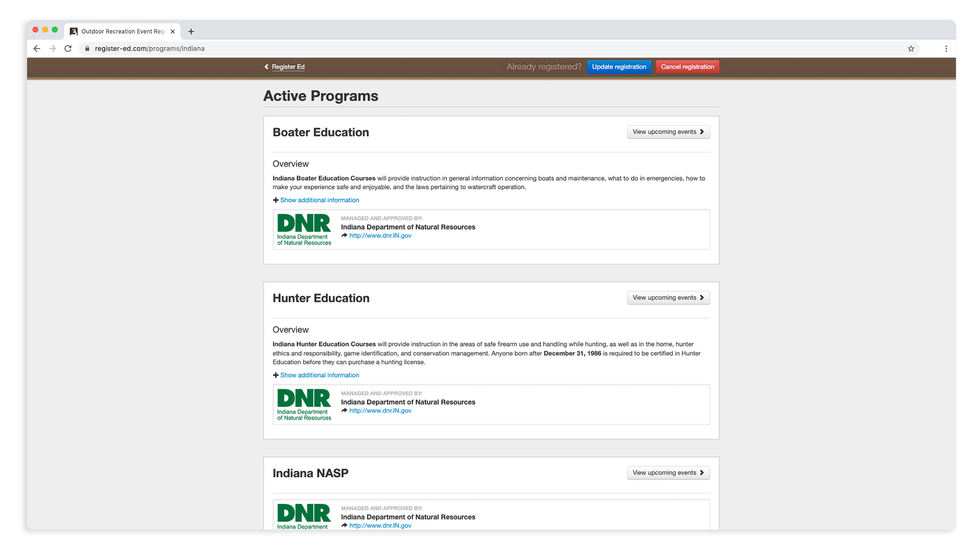Click the lock icon in the address bar

pyautogui.click(x=87, y=48)
